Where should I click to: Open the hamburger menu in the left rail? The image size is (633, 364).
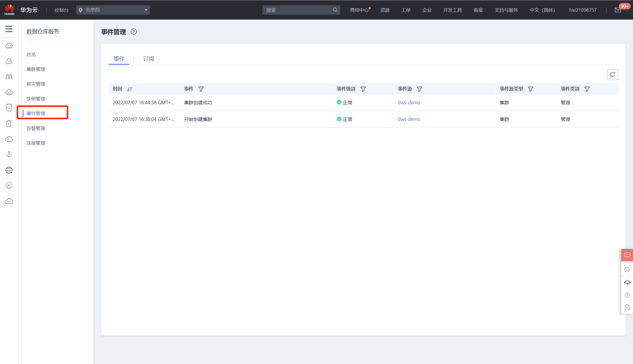(9, 29)
